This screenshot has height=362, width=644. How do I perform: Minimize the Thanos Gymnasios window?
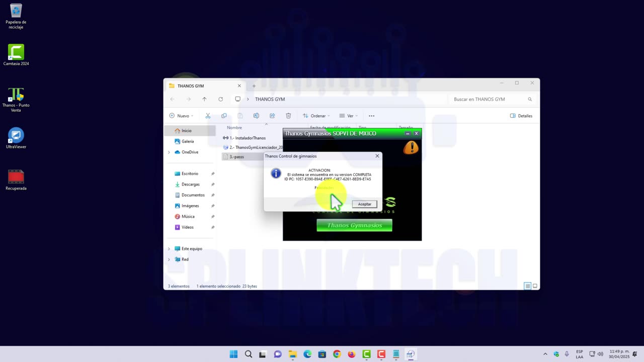[x=408, y=133]
